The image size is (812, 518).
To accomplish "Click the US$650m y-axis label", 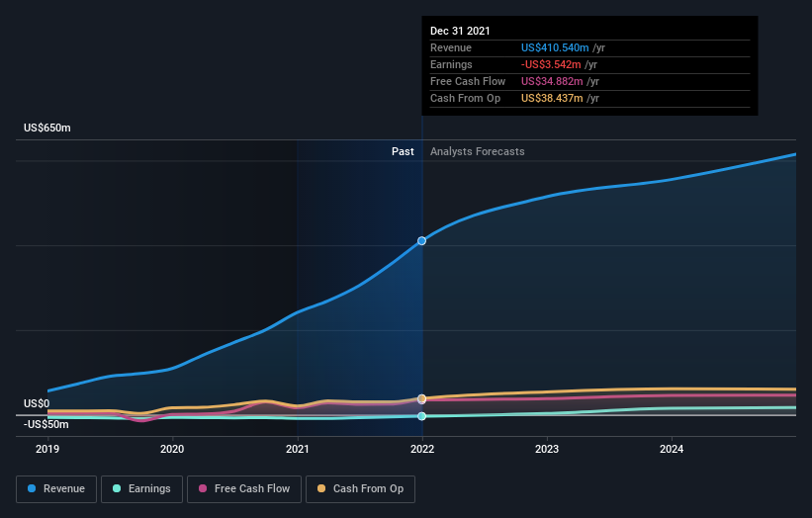I will coord(47,128).
